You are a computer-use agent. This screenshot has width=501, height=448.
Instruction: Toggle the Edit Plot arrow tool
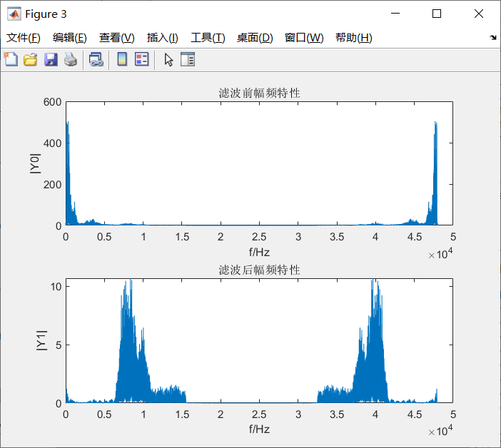click(168, 59)
